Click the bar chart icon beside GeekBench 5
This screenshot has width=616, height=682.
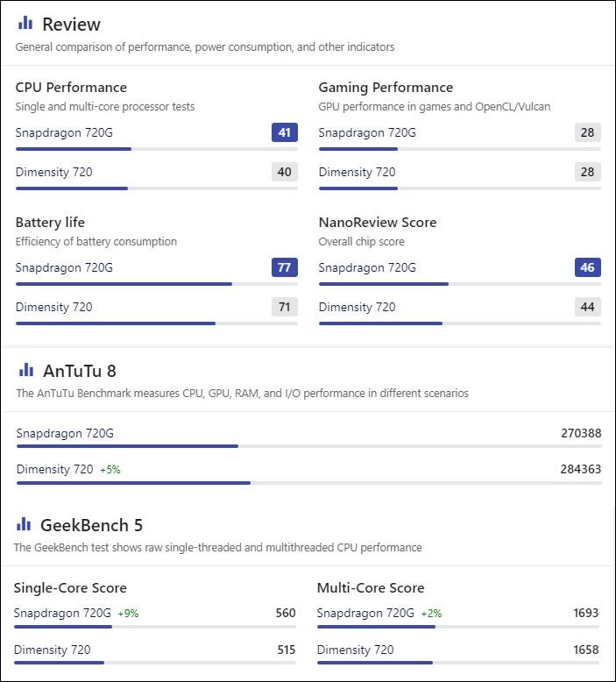[x=24, y=523]
